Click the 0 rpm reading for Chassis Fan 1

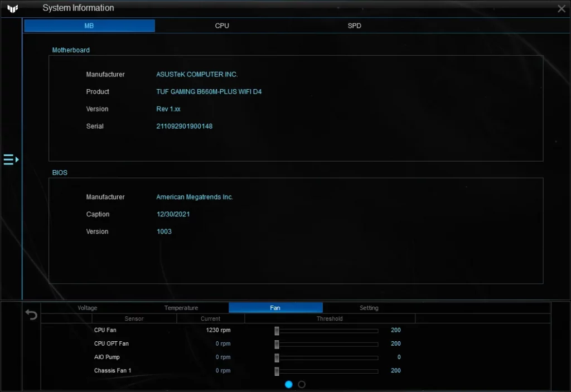(x=223, y=370)
